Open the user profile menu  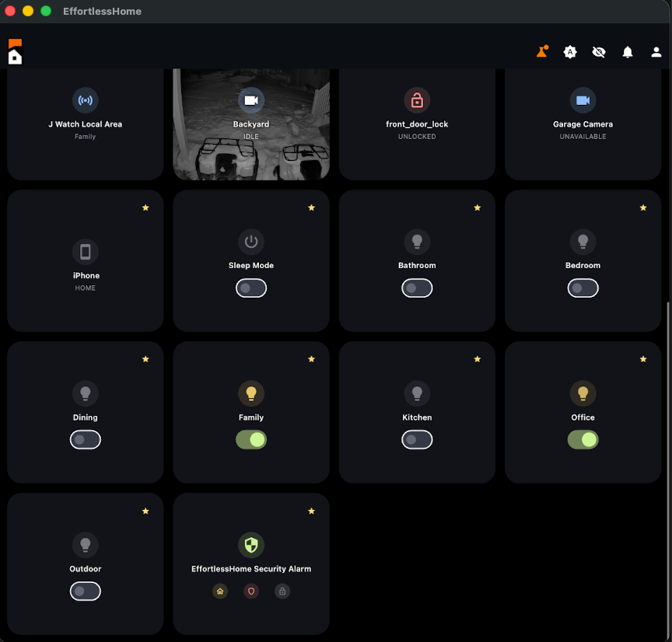point(656,52)
